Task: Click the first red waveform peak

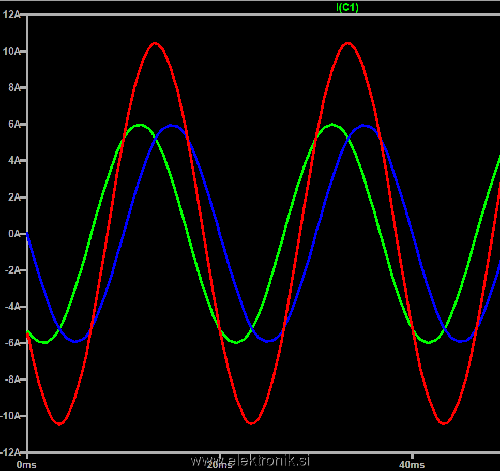Action: click(x=155, y=43)
